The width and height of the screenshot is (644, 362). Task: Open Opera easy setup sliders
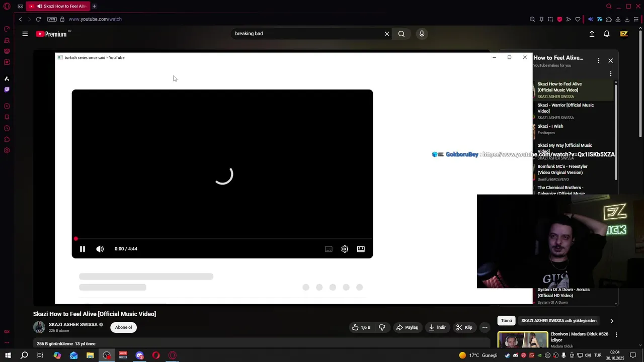click(636, 19)
